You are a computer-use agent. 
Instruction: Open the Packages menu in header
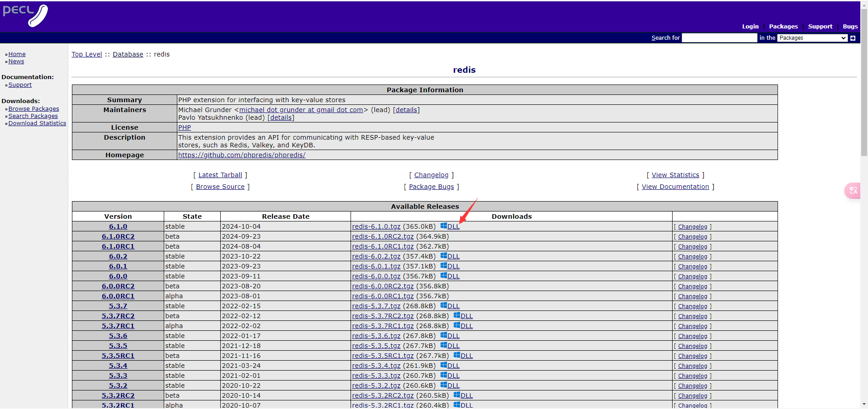tap(783, 27)
